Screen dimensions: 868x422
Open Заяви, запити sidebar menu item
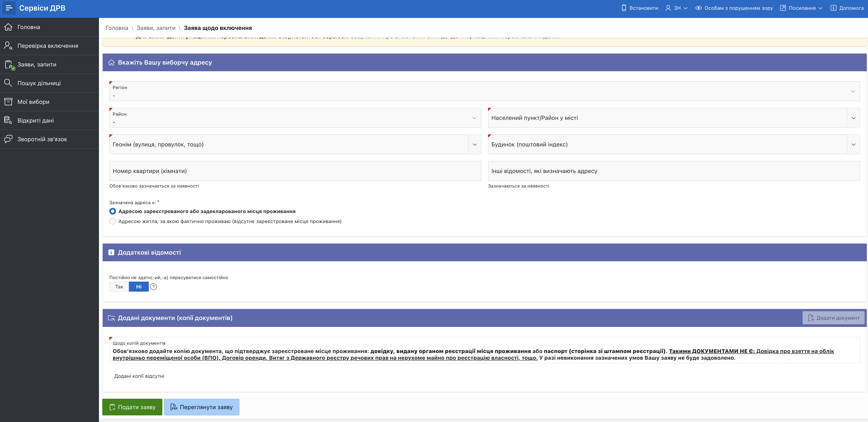[x=37, y=64]
